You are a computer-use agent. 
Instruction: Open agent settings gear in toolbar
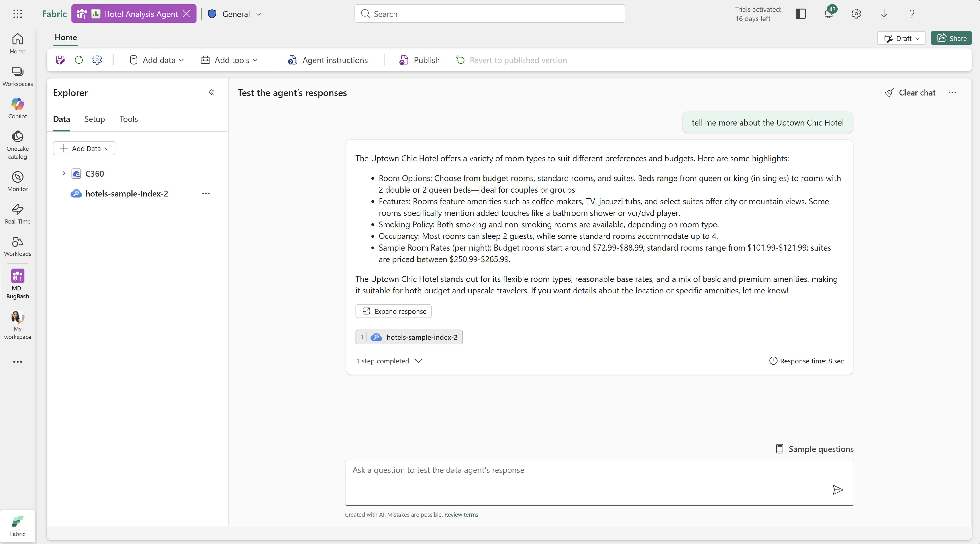pyautogui.click(x=97, y=60)
